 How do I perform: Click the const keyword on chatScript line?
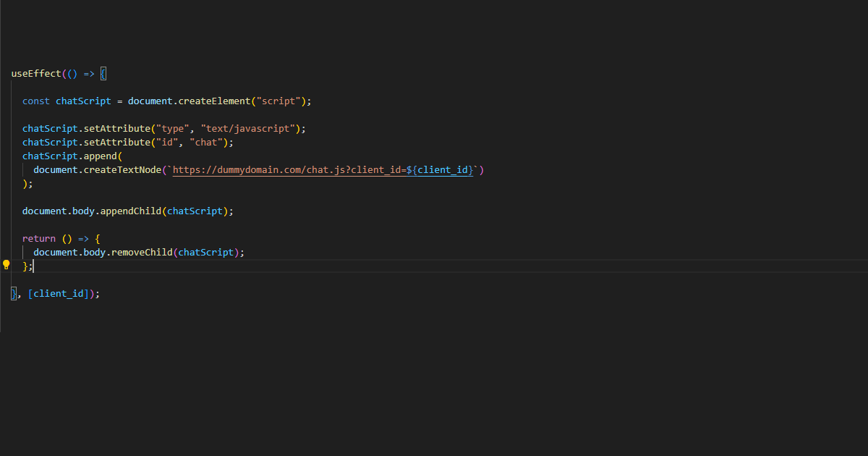click(x=35, y=101)
